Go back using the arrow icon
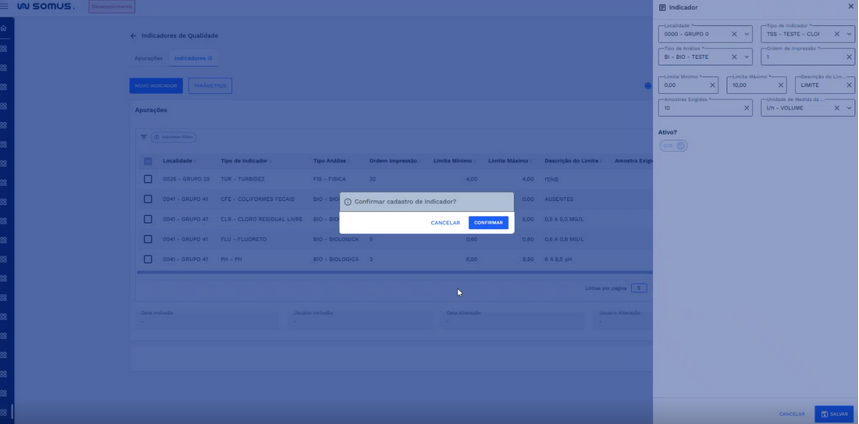This screenshot has width=859, height=424. click(133, 36)
